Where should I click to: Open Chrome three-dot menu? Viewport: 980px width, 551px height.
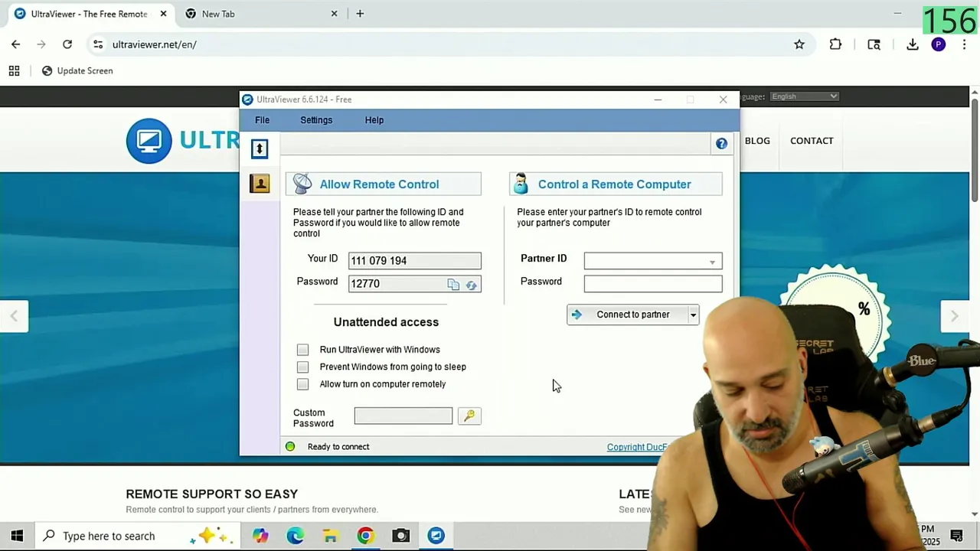pos(964,44)
